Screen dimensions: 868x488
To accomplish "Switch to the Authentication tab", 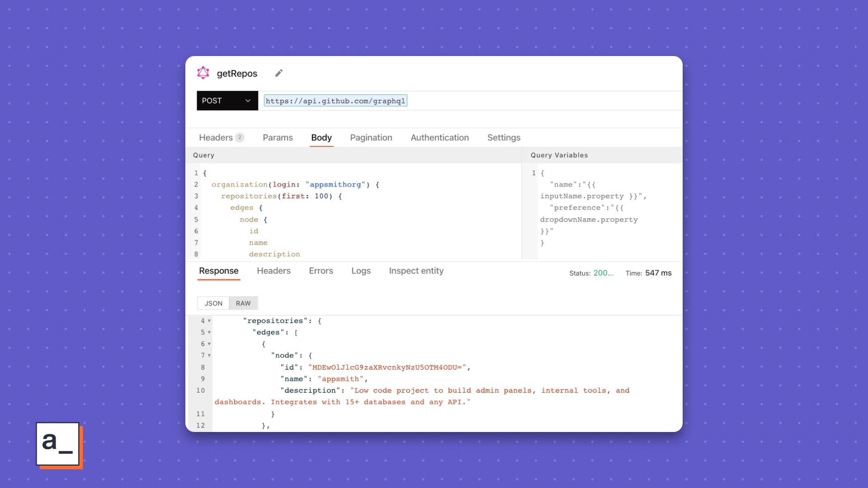I will (439, 137).
